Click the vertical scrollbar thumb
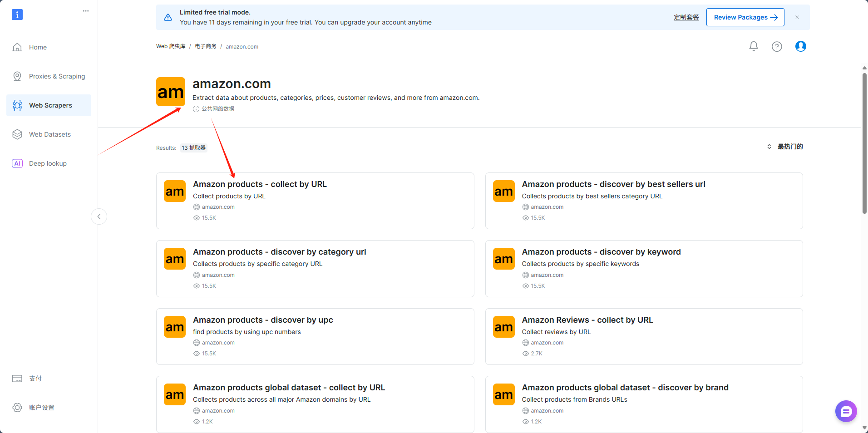This screenshot has height=433, width=868. click(864, 143)
